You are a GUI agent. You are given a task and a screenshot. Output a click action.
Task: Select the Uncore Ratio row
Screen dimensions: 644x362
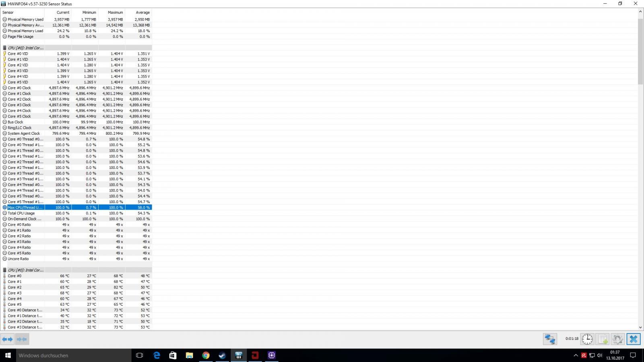coord(76,259)
